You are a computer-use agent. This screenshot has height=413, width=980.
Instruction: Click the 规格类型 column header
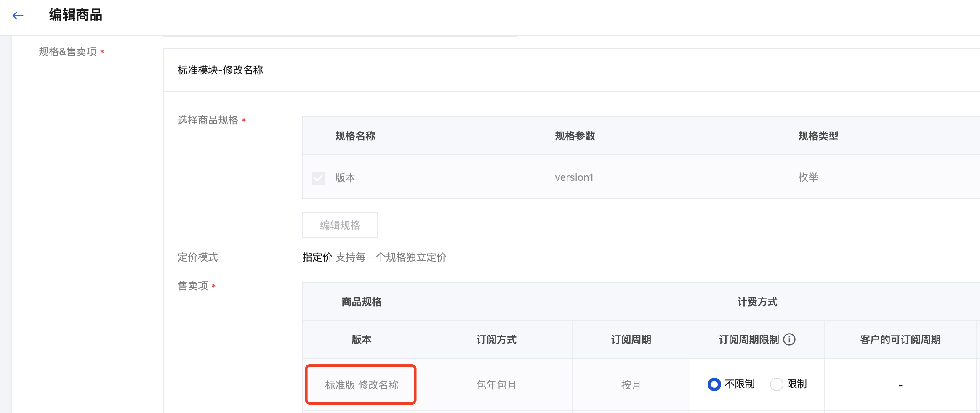818,136
